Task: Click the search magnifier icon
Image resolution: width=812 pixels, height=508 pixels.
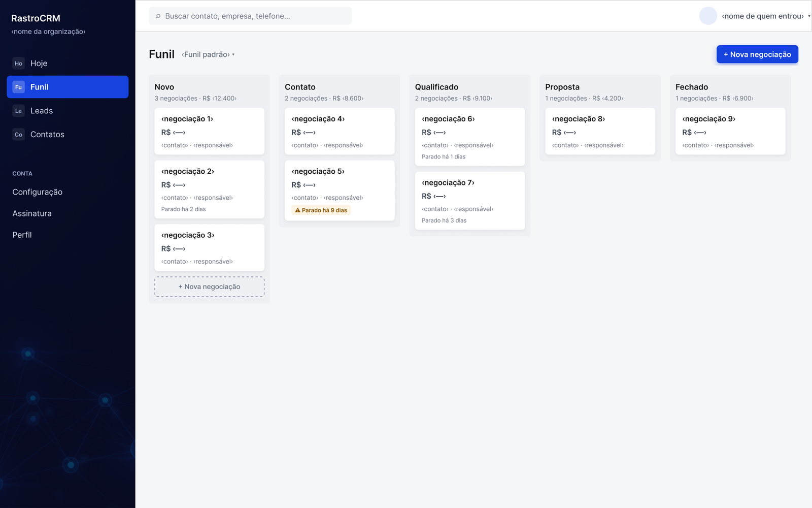Action: tap(158, 16)
